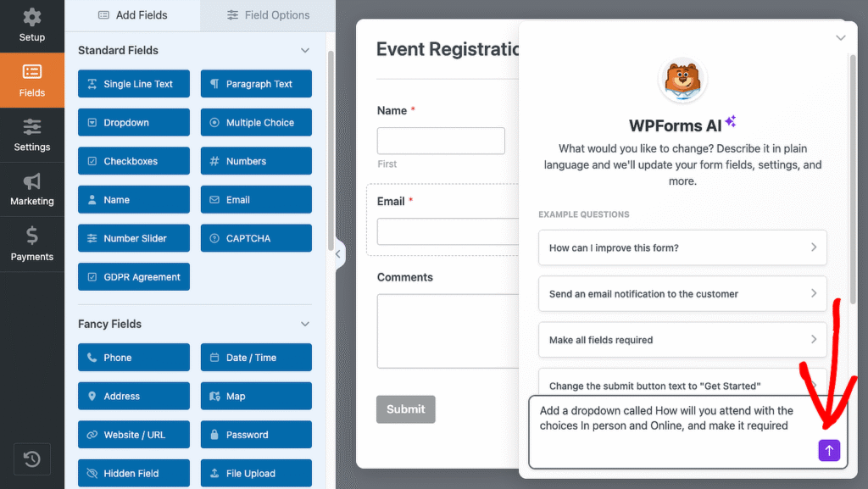
Task: Click the Event Registration form title
Action: (448, 49)
